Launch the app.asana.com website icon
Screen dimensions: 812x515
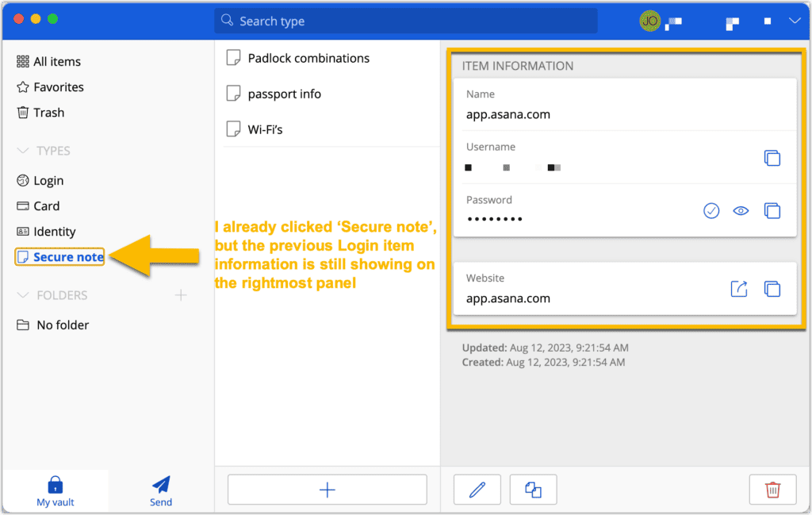tap(739, 289)
